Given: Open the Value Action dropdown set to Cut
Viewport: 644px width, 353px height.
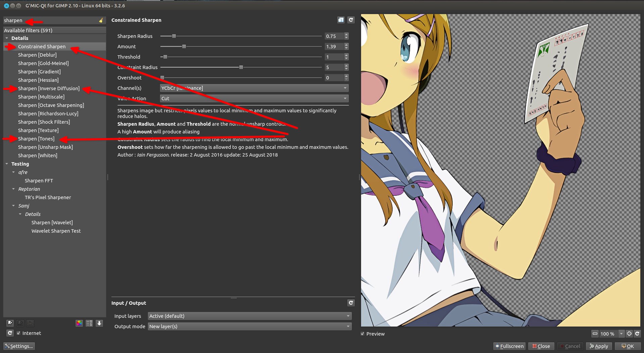Looking at the screenshot, I should [254, 99].
